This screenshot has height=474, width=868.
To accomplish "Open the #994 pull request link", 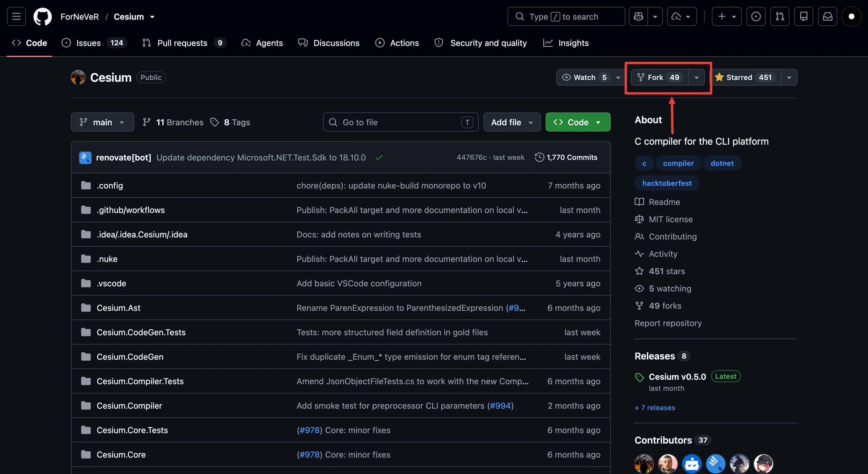I will tap(500, 406).
